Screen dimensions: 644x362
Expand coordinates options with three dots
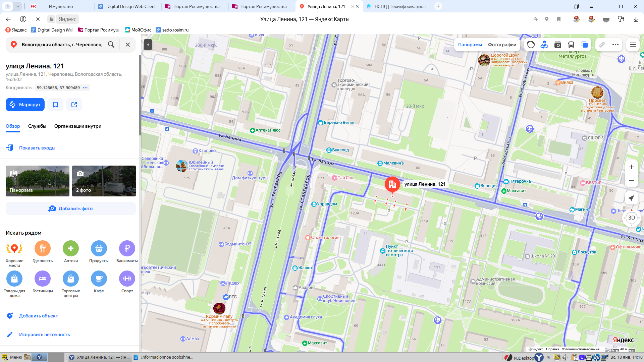(85, 88)
